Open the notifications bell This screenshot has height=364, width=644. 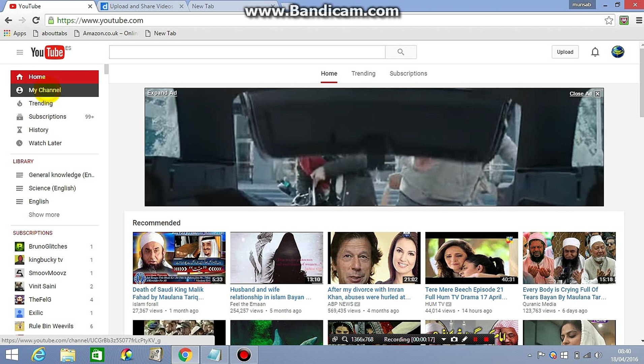(595, 52)
